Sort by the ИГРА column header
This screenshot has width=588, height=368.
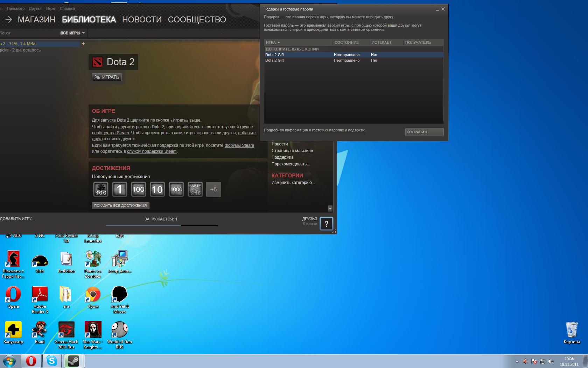point(298,42)
